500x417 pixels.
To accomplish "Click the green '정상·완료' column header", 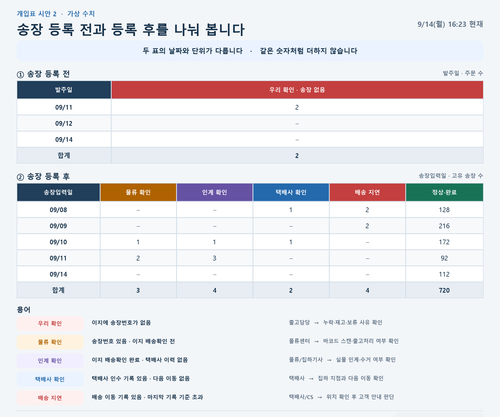I will [x=444, y=192].
